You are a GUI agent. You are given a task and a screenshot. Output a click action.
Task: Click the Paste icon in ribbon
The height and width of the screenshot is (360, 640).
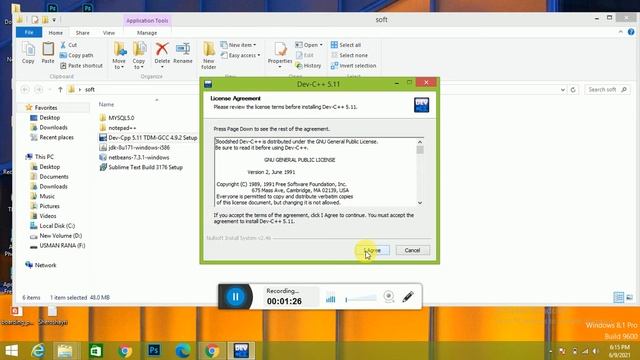click(48, 53)
